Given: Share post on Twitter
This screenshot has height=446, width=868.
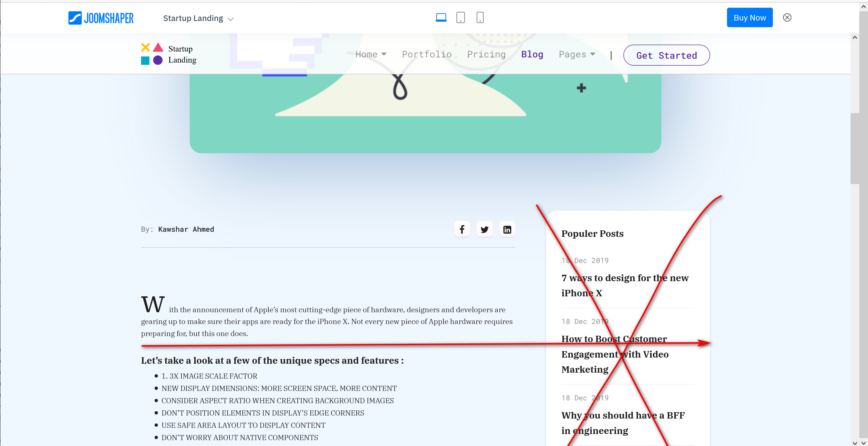Looking at the screenshot, I should click(484, 229).
